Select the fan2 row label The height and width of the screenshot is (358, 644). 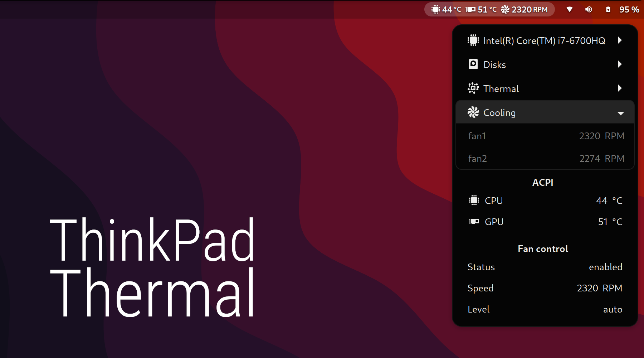coord(478,159)
